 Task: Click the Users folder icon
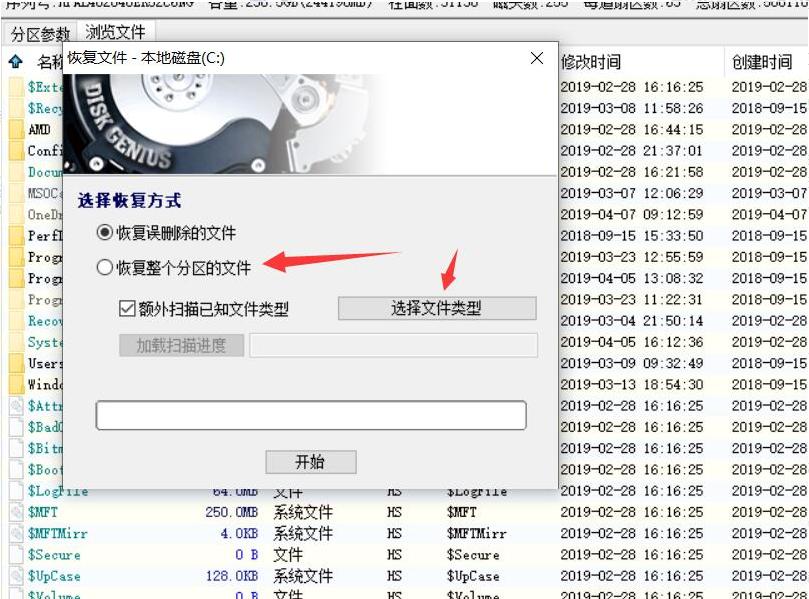[x=17, y=363]
